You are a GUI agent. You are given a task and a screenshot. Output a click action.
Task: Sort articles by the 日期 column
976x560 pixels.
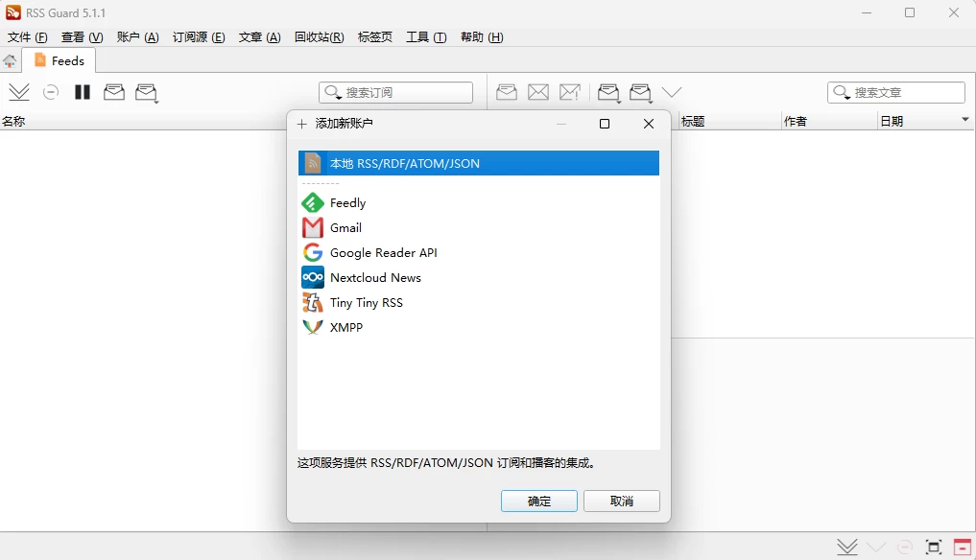click(892, 122)
